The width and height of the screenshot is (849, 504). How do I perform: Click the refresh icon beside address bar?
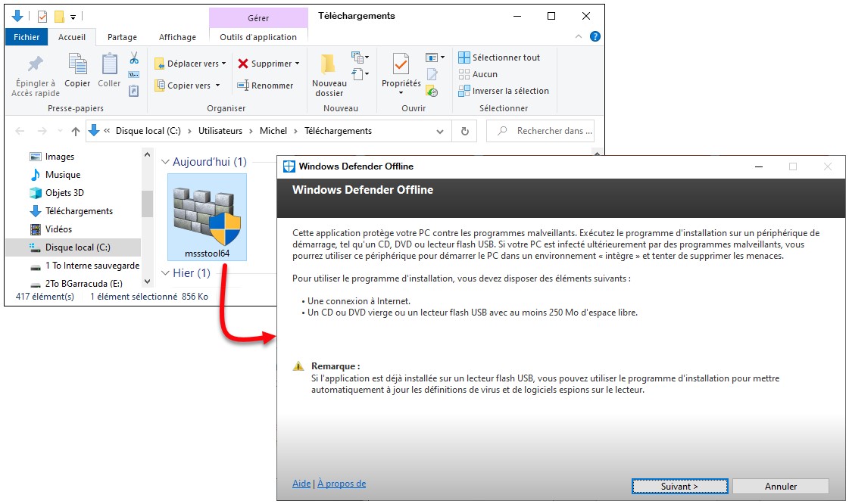464,131
